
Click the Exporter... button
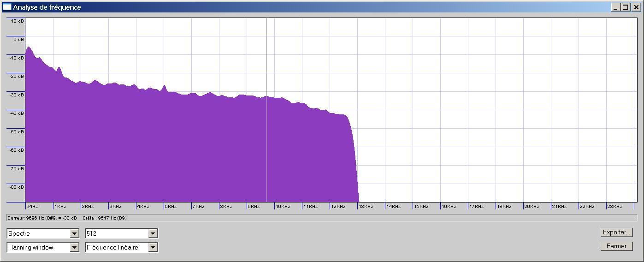click(x=616, y=232)
